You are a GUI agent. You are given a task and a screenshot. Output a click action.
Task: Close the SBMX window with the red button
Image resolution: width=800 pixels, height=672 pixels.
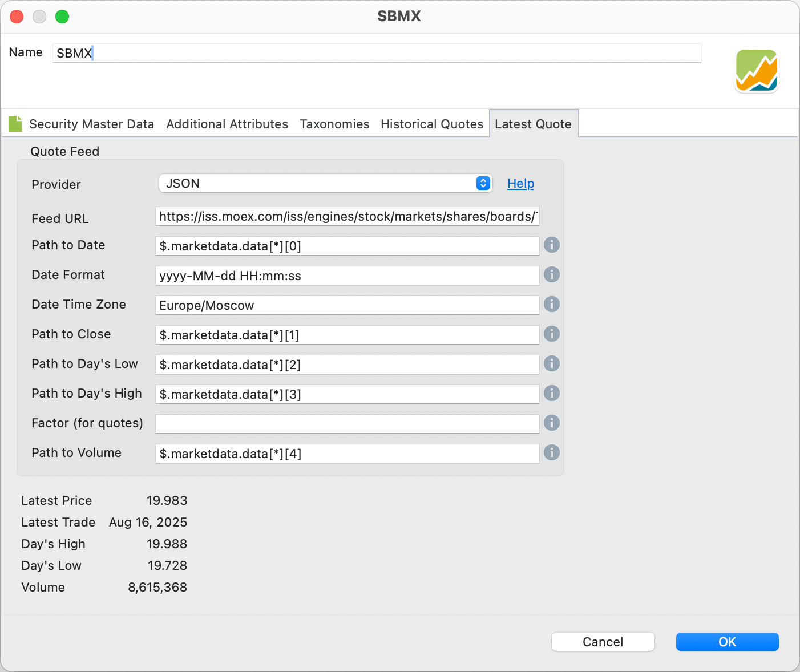[17, 17]
